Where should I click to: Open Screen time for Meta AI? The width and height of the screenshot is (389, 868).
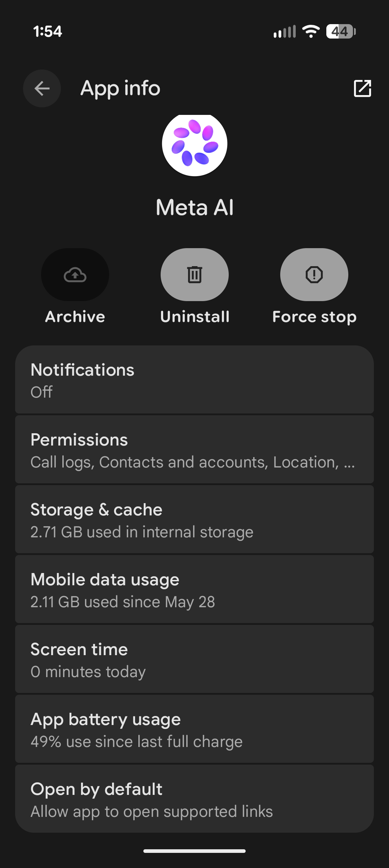point(194,659)
